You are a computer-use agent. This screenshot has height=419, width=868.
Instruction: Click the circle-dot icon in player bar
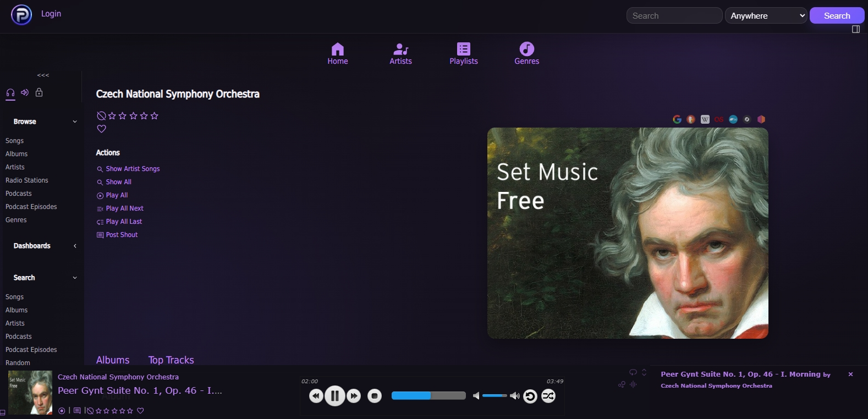[62, 411]
